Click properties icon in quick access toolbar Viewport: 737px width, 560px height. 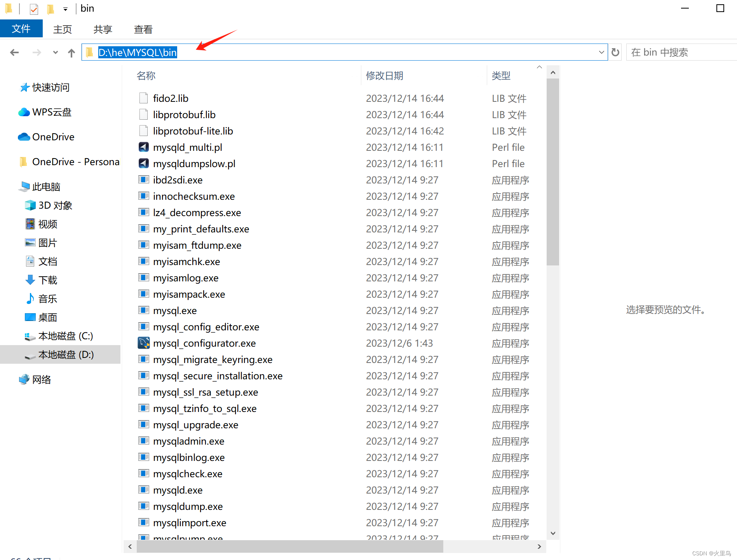(34, 9)
